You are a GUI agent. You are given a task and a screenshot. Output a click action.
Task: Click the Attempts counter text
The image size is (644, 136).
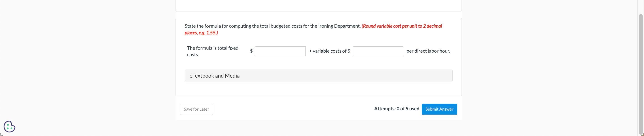(397, 108)
